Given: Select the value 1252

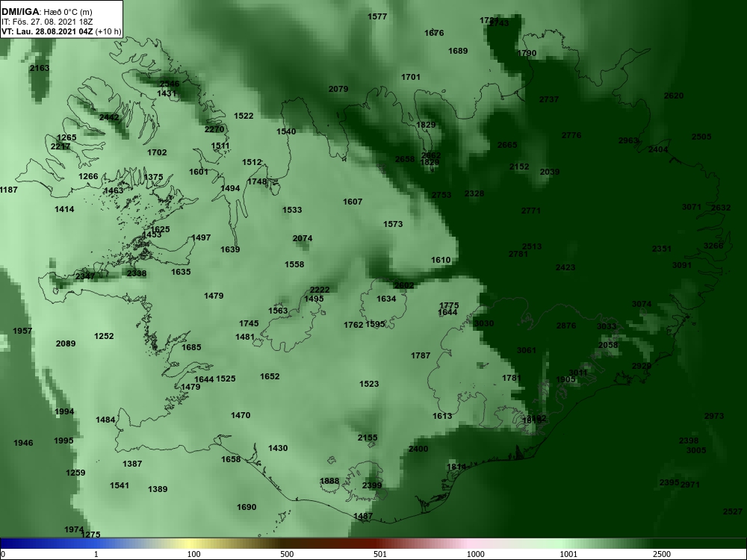Looking at the screenshot, I should tap(104, 336).
